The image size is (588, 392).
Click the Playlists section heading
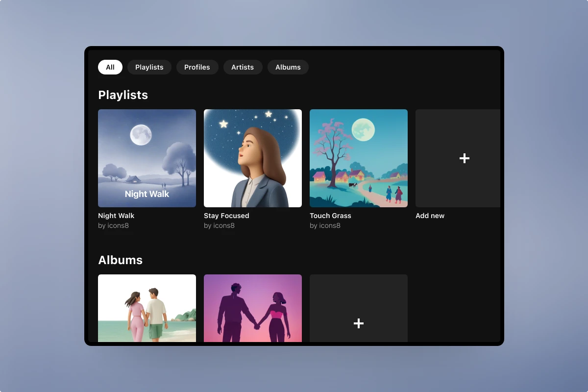pos(123,95)
